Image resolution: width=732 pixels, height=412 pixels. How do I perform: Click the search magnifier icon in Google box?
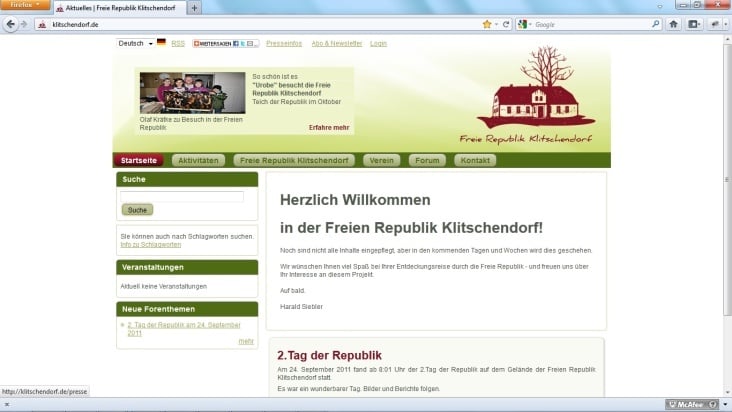[x=655, y=24]
